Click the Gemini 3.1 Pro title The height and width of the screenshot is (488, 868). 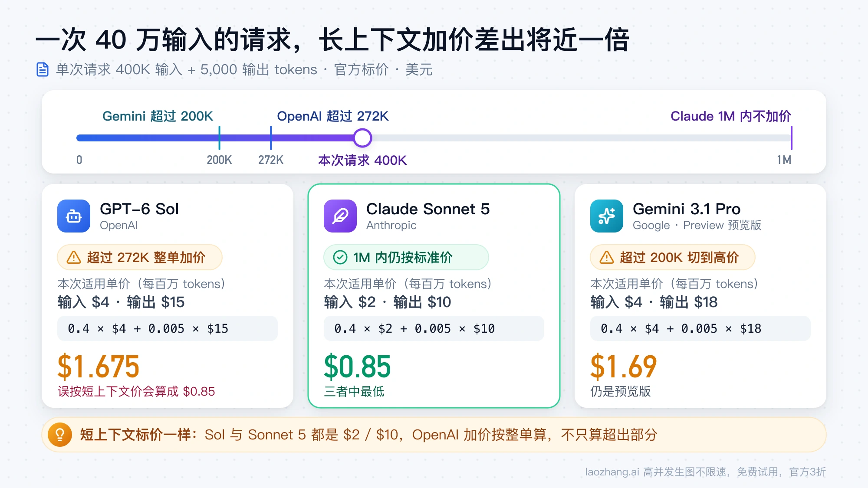coord(687,209)
